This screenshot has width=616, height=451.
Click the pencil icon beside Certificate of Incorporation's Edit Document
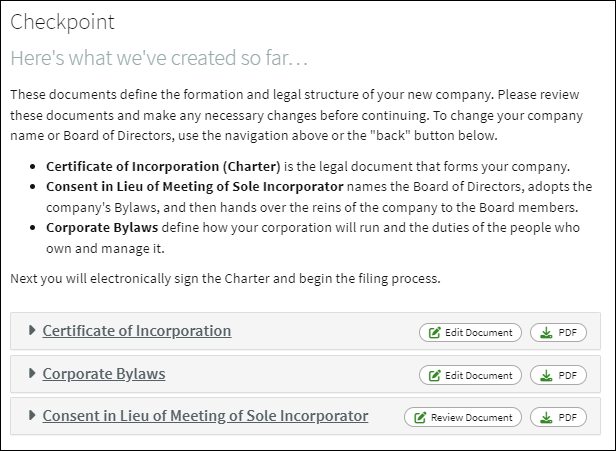pyautogui.click(x=434, y=333)
